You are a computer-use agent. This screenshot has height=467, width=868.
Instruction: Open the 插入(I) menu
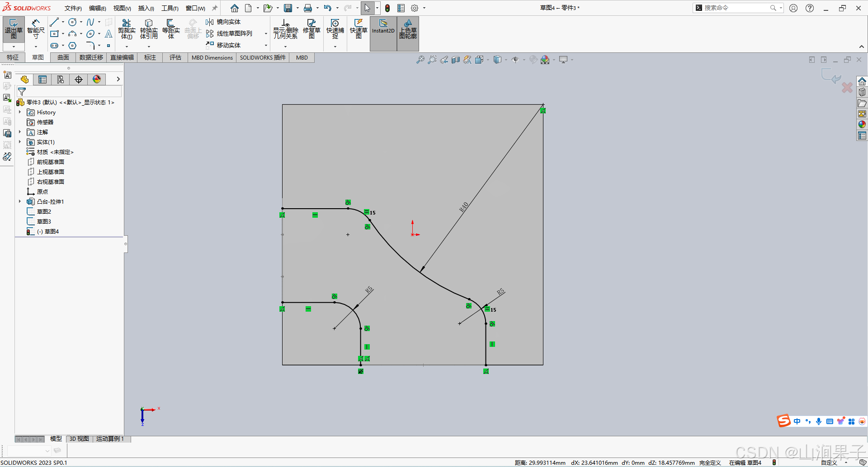146,8
